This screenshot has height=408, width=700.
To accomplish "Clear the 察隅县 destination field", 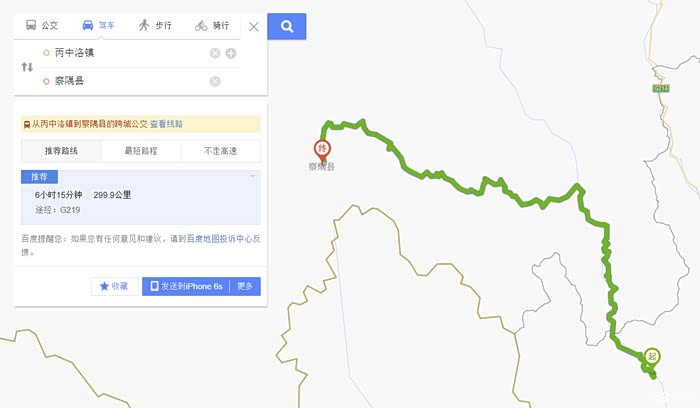I will [x=215, y=81].
